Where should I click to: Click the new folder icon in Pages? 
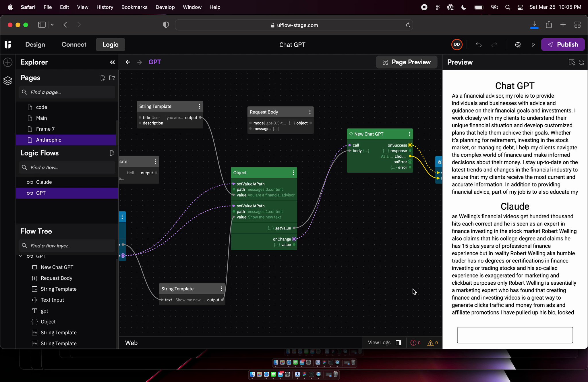(x=112, y=78)
